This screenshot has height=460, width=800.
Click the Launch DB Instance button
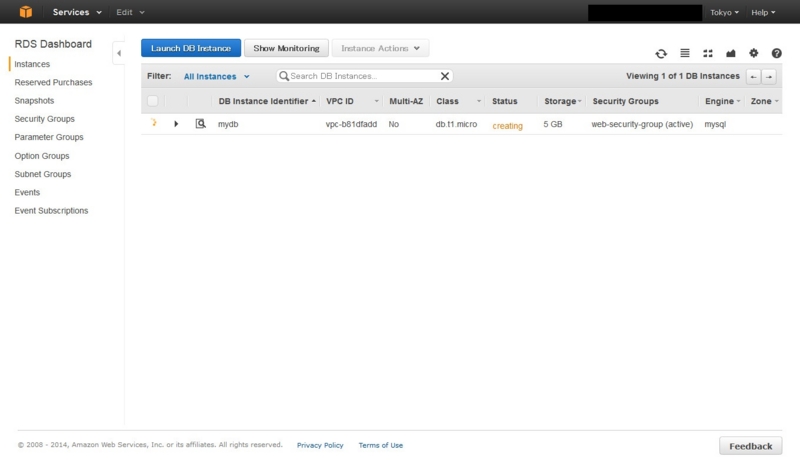(191, 48)
